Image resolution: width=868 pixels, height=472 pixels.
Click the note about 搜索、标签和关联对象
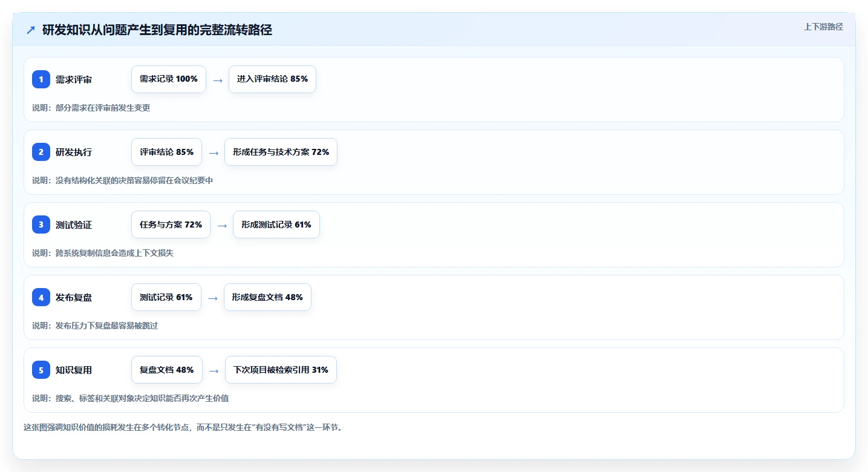131,398
